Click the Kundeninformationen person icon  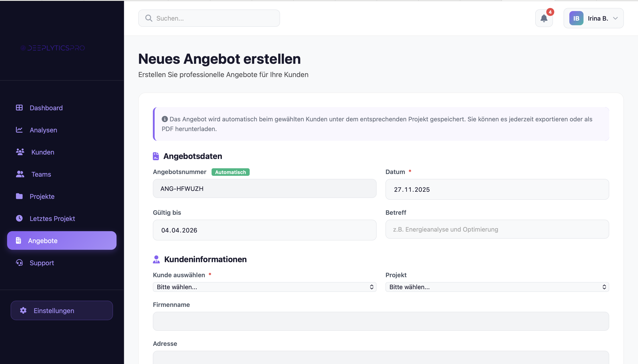(156, 259)
